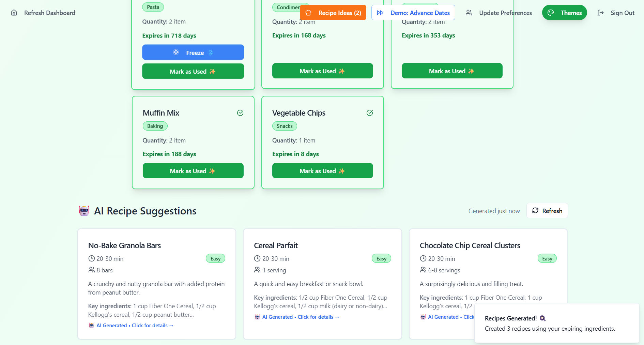Click the sign out arrow icon
Image resolution: width=644 pixels, height=345 pixels.
click(601, 13)
